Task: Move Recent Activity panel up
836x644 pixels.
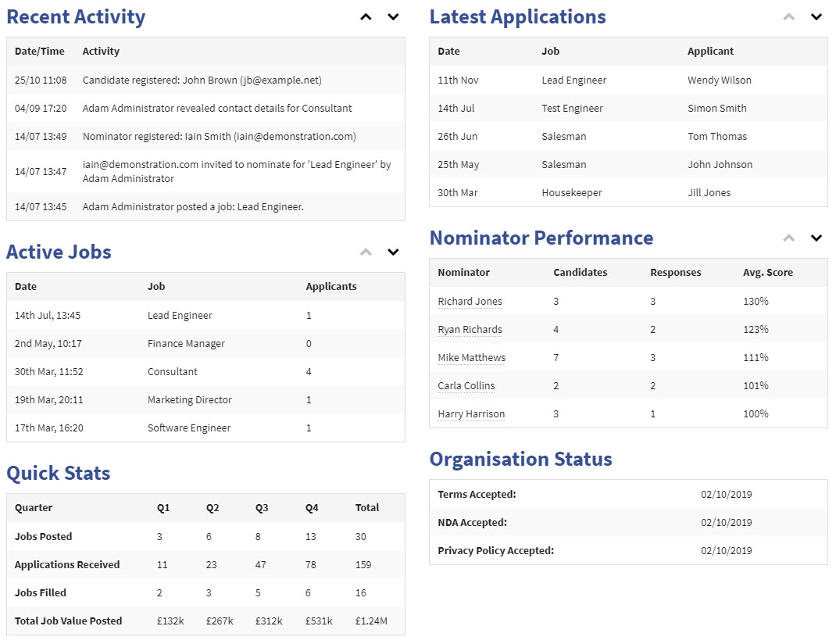Action: click(366, 17)
